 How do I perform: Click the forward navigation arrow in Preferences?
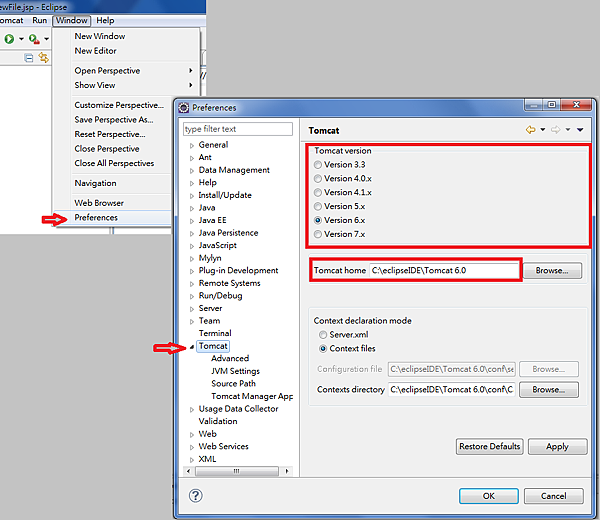[556, 130]
